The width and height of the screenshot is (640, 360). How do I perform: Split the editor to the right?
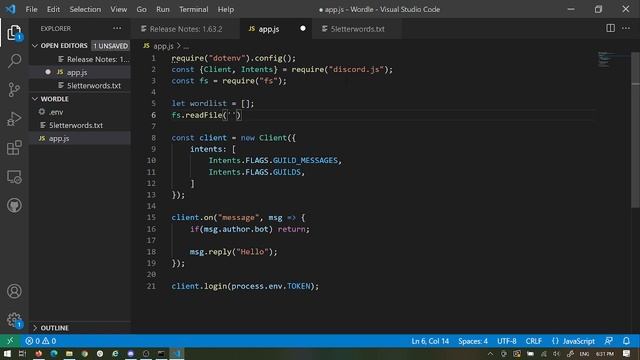point(610,28)
